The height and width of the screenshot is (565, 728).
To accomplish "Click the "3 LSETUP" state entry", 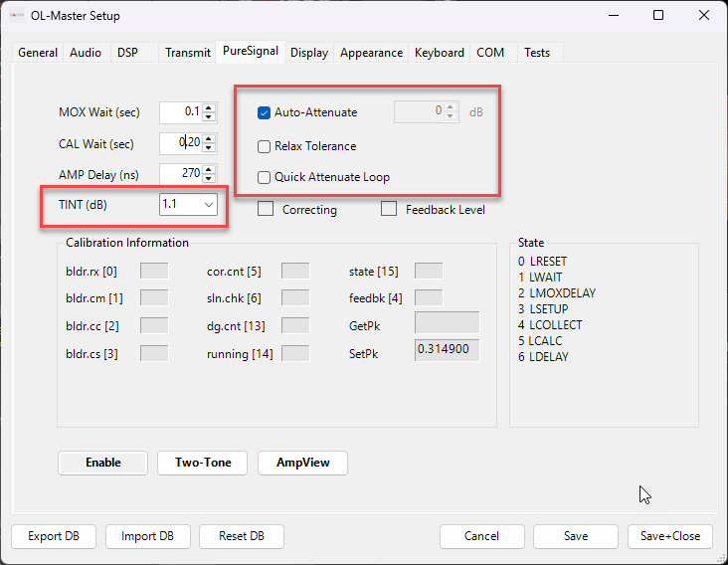I will [543, 309].
